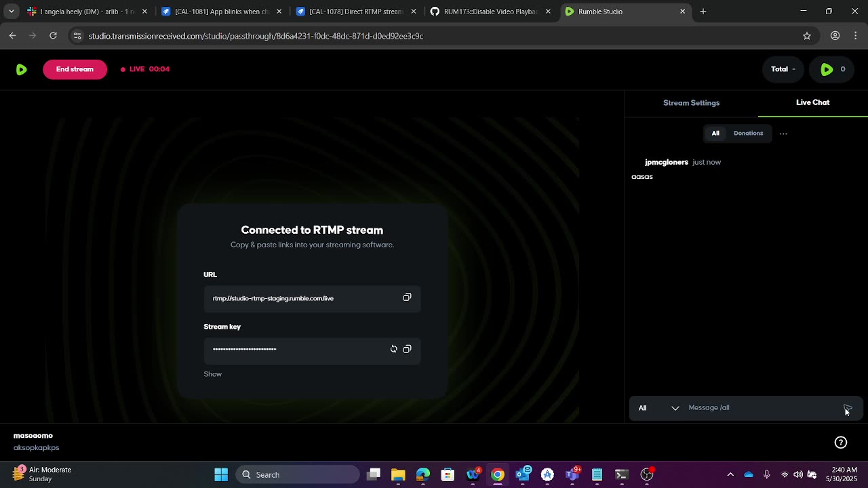Screen dimensions: 868x488
Task: Click the stream description aksopkapkps
Action: tap(37, 448)
